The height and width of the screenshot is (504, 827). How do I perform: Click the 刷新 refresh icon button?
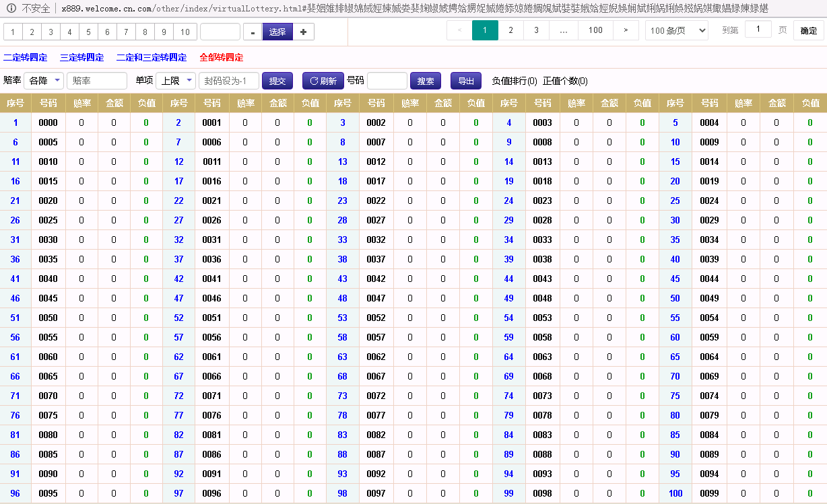(x=322, y=80)
